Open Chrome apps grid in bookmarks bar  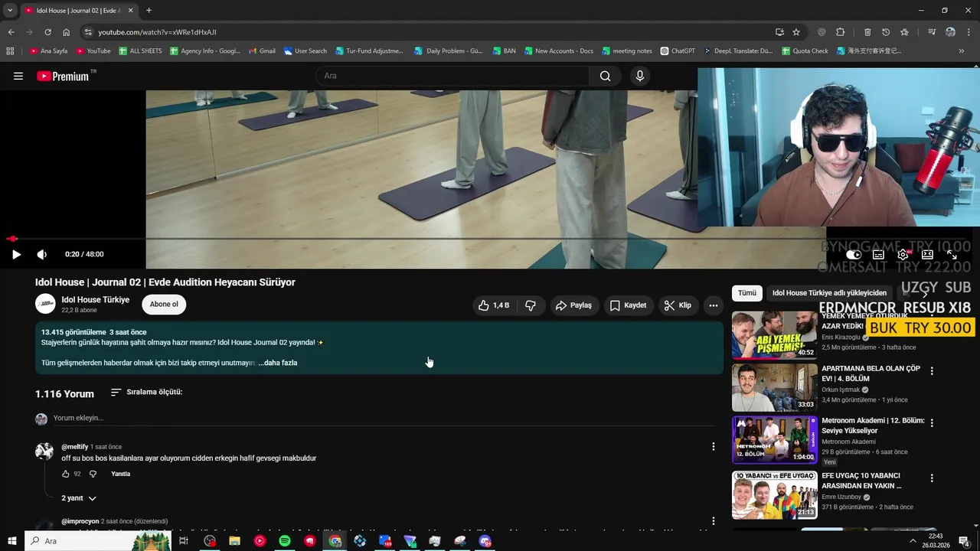coord(10,51)
